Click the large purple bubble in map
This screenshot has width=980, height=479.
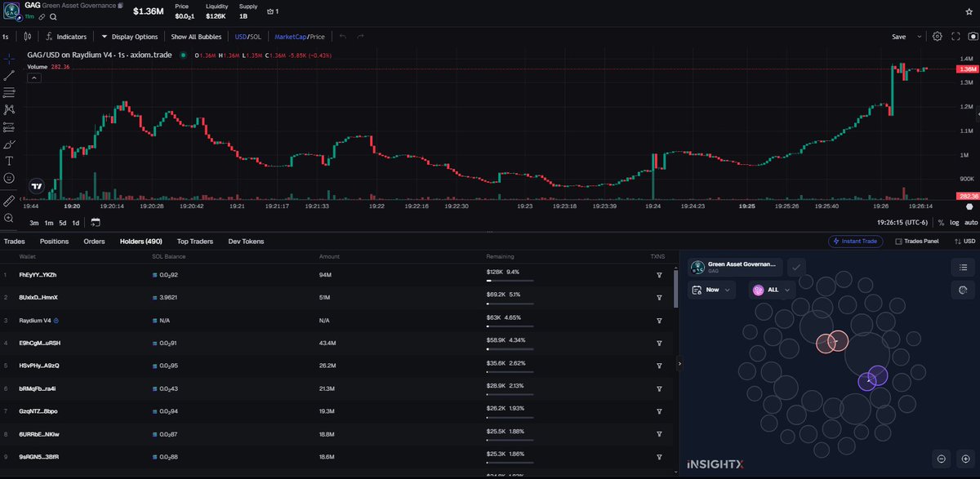(878, 376)
